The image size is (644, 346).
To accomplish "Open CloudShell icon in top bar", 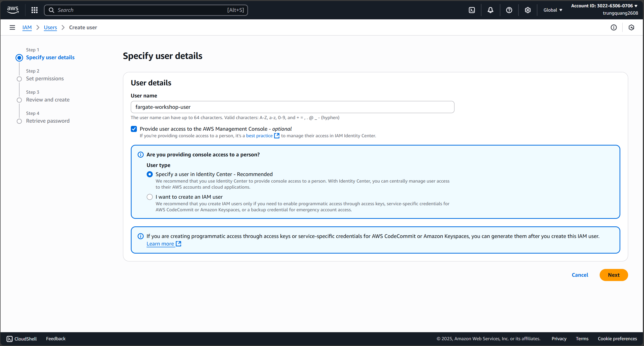I will pos(472,10).
